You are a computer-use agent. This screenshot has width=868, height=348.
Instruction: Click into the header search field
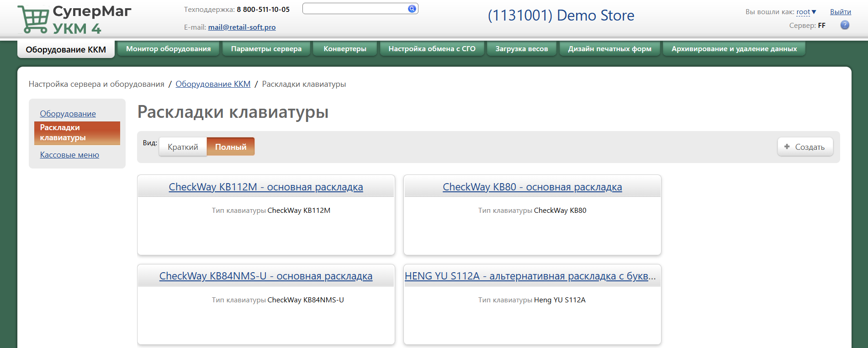(x=355, y=9)
